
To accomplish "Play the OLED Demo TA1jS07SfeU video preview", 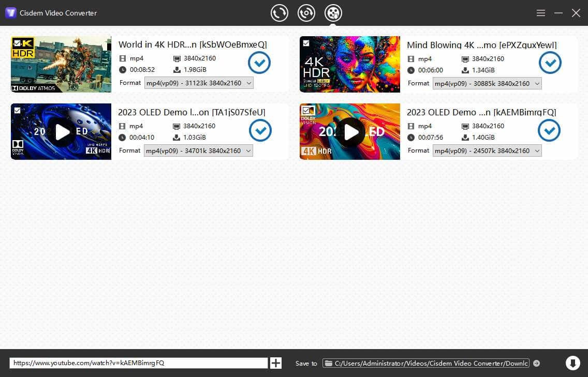I will [61, 132].
